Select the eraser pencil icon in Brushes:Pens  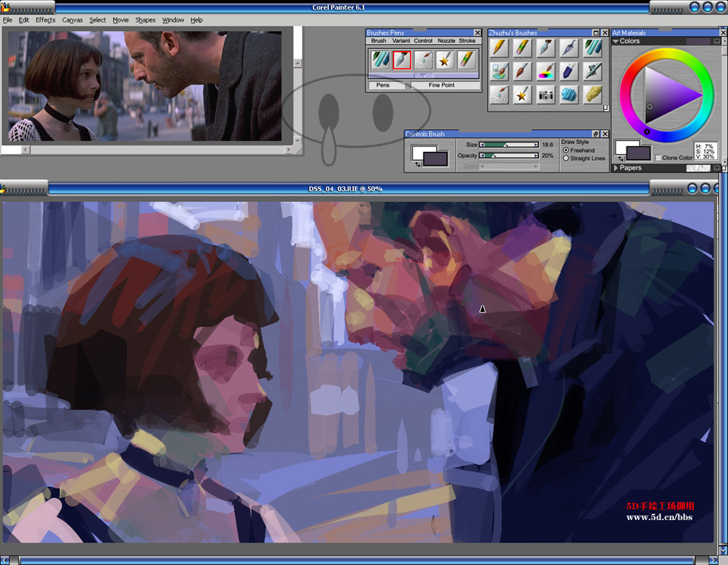[466, 60]
